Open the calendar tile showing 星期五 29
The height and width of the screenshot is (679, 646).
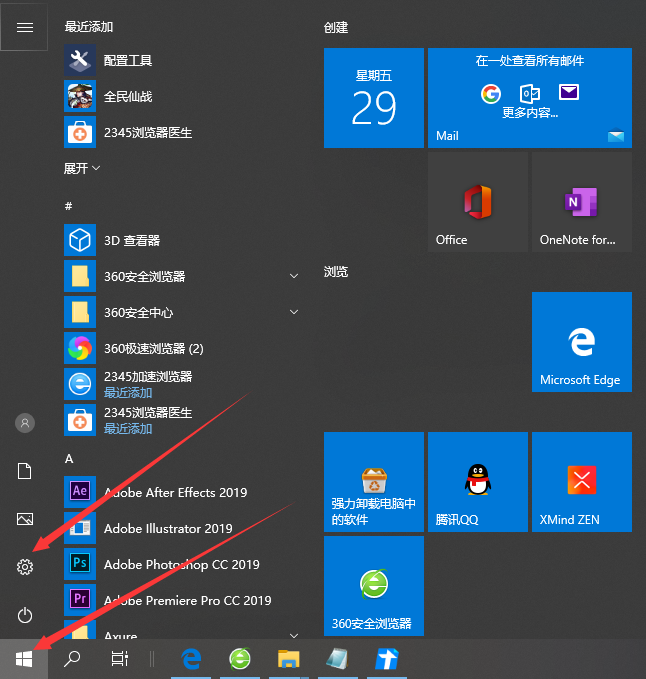[x=374, y=98]
